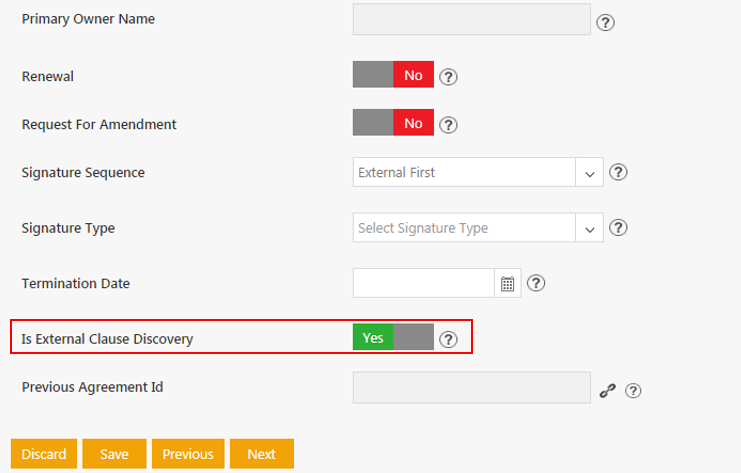Click help icon for Previous Agreement Id
This screenshot has width=741, height=473.
point(632,391)
